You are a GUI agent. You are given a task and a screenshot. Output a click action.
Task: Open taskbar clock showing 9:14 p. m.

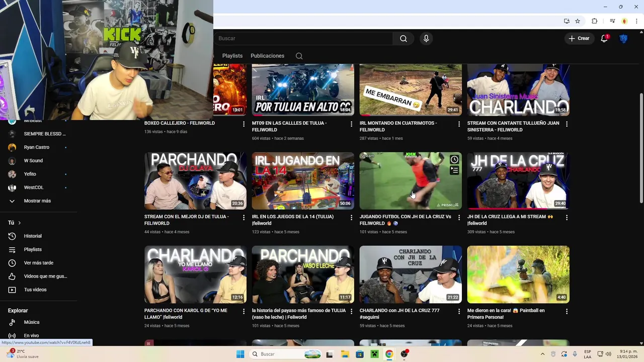click(628, 354)
